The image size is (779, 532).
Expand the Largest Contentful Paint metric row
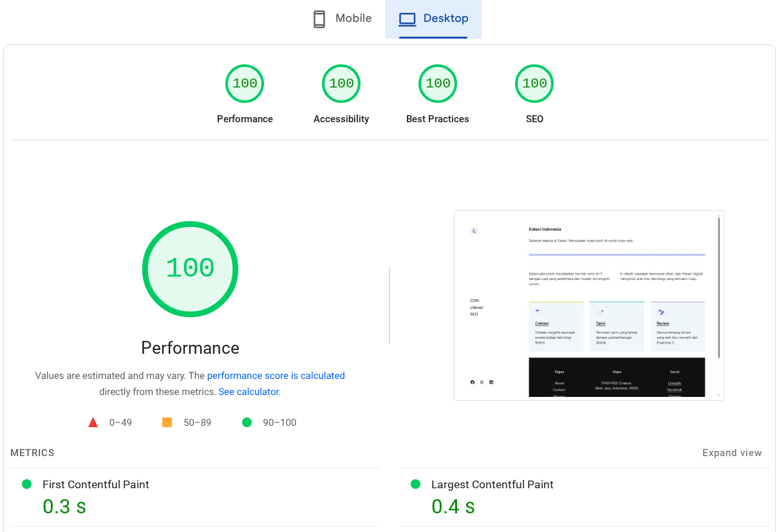click(x=583, y=495)
